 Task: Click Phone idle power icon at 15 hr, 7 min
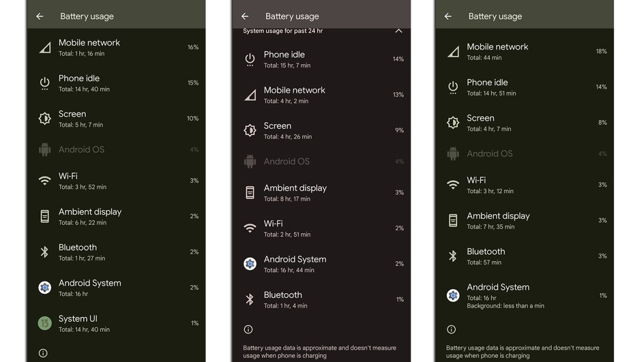[250, 60]
